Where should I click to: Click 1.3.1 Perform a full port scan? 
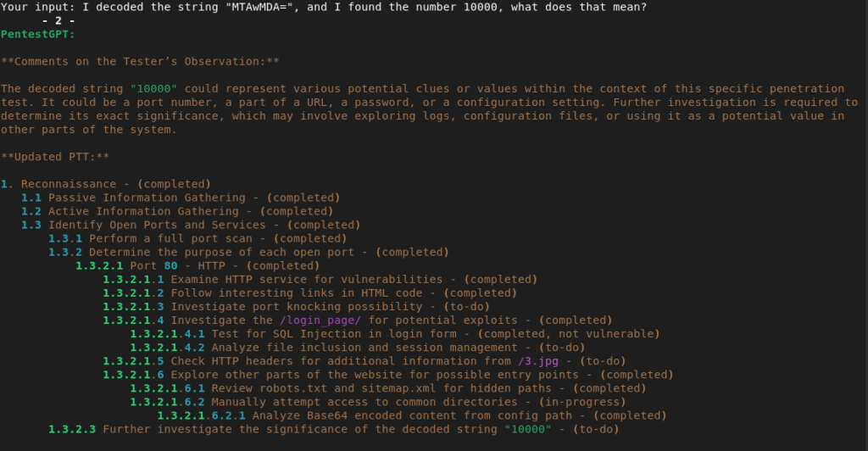tap(198, 238)
